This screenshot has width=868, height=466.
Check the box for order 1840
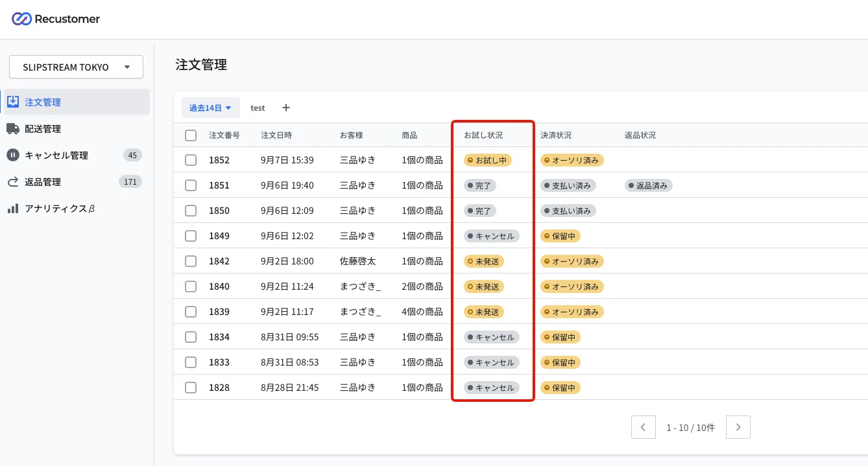pos(191,286)
